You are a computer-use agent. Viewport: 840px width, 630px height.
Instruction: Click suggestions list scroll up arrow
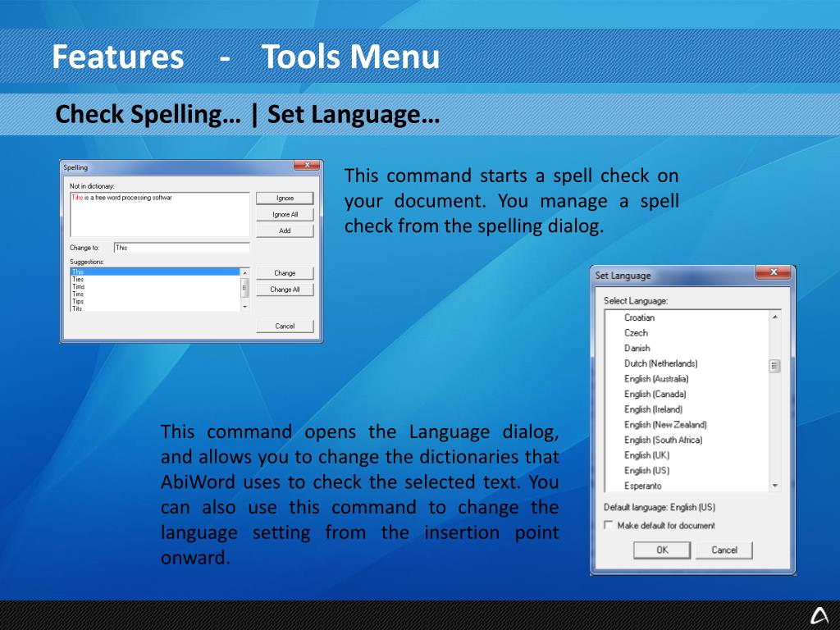244,272
